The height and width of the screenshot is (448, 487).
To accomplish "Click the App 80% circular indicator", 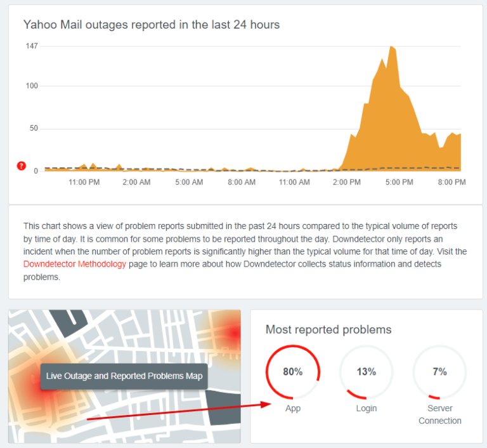I will (x=292, y=372).
